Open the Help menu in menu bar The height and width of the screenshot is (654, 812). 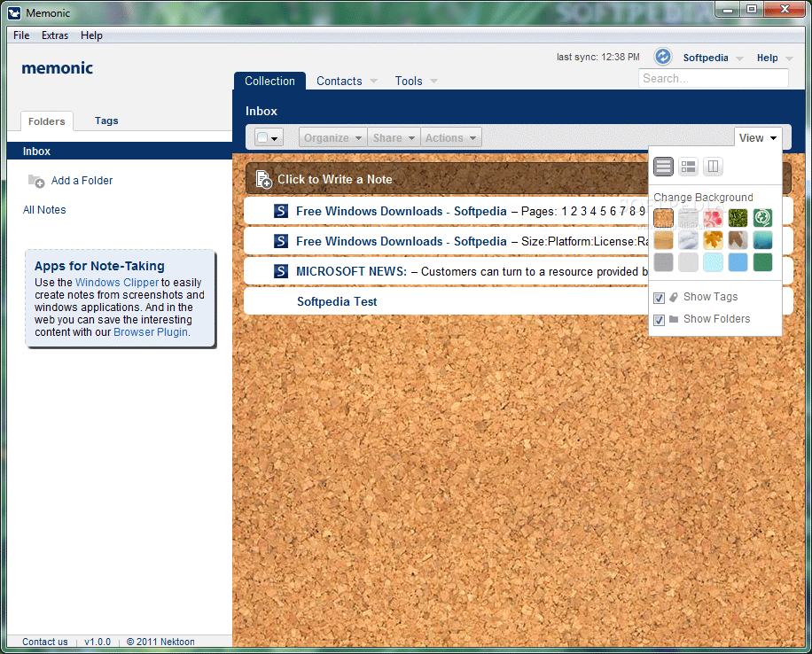(91, 35)
